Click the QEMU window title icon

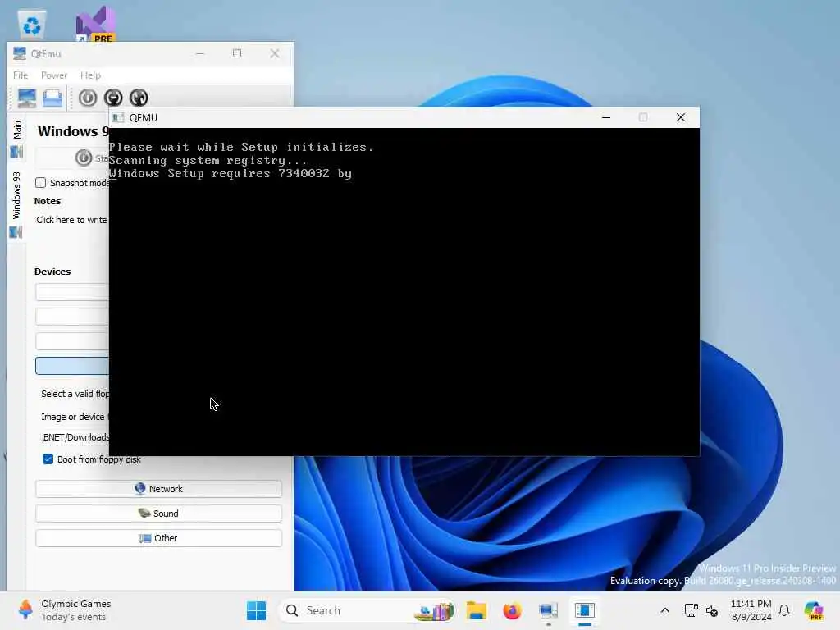[x=118, y=117]
